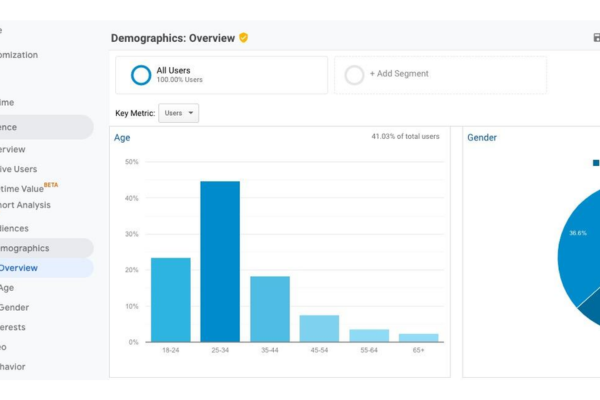Open the Gender chart title link
Viewport: 600px width, 400px height.
pyautogui.click(x=482, y=138)
